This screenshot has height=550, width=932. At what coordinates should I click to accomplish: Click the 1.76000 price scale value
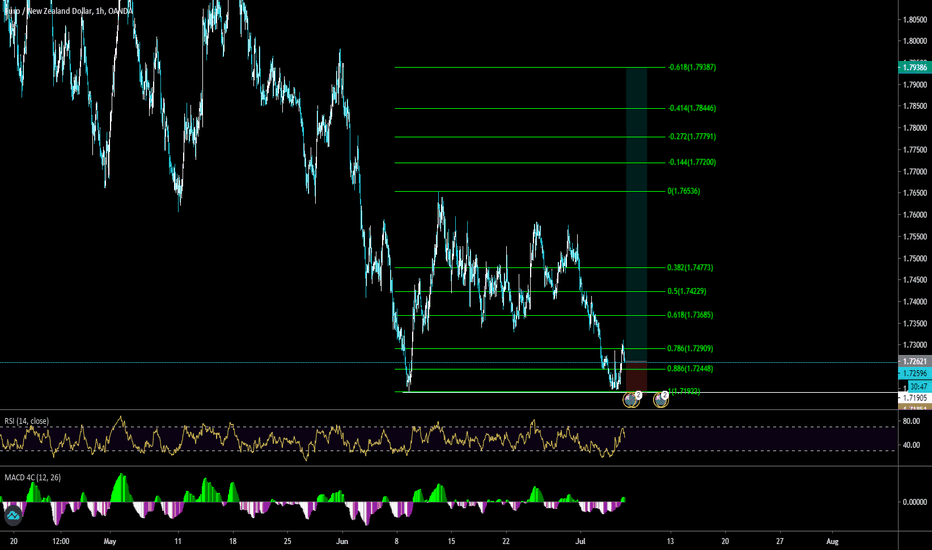click(915, 215)
